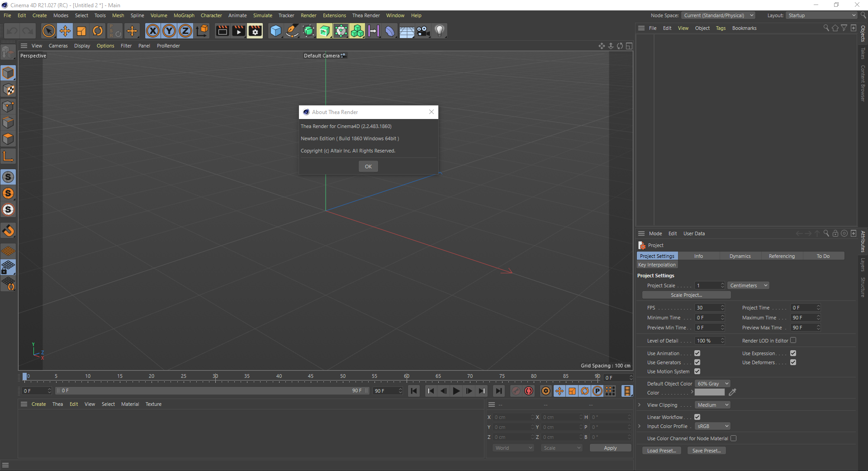Open the Centimeters unit dropdown
This screenshot has height=471, width=868.
(x=748, y=285)
